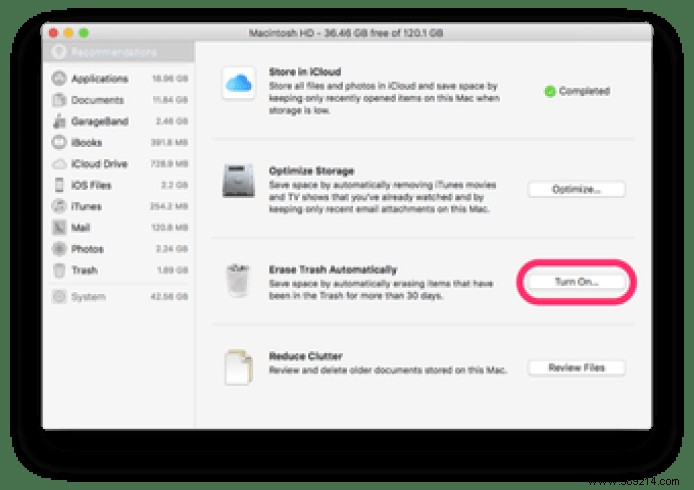Click the Optimize Storage hard drive icon
Image resolution: width=694 pixels, height=490 pixels.
[239, 181]
